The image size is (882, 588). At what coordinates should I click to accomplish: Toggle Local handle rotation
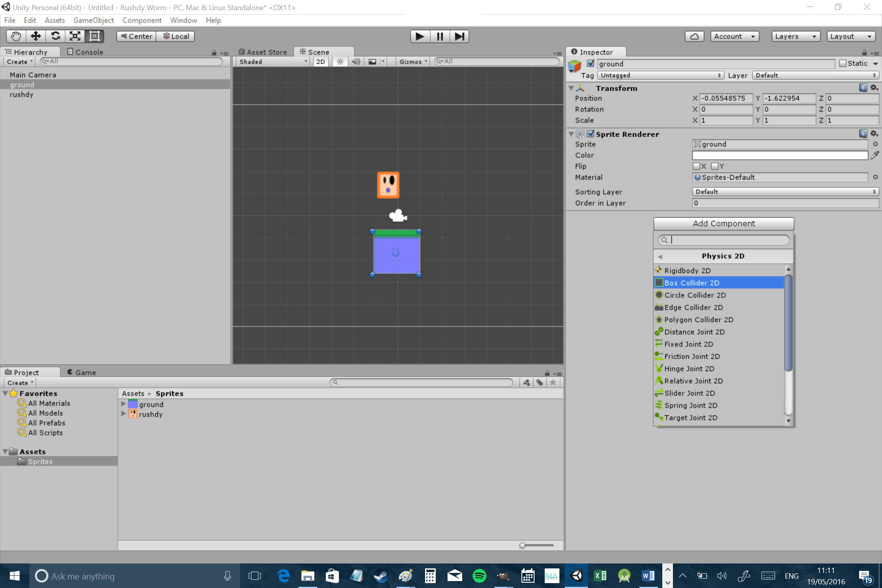[176, 36]
